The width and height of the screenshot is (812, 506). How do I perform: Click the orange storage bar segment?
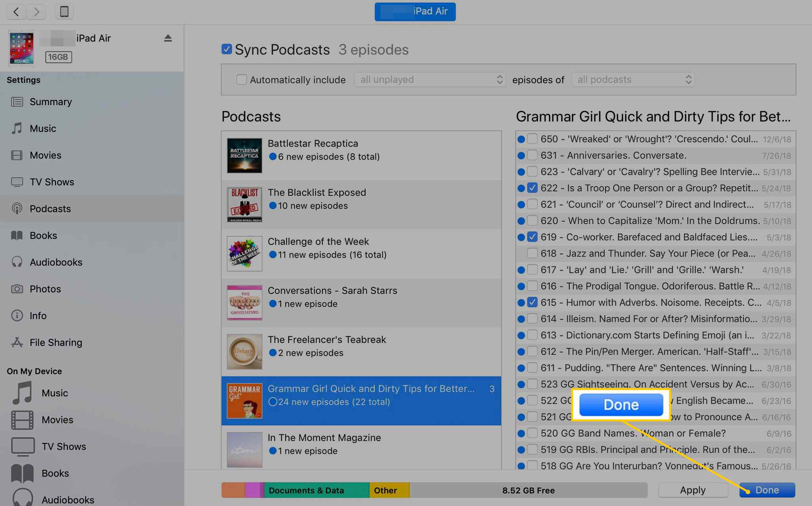click(x=233, y=490)
